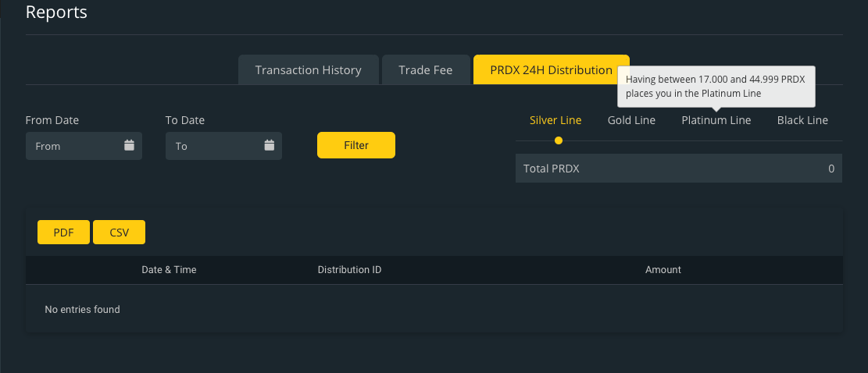Apply the date Filter button
Viewport: 868px width, 373px height.
coord(356,145)
